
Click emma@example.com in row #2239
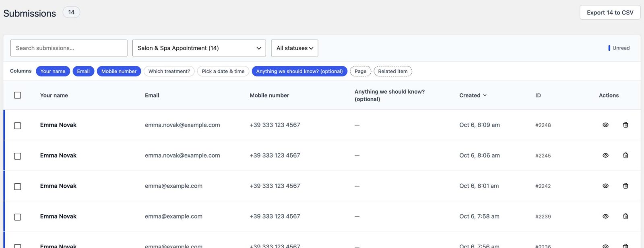click(x=173, y=217)
